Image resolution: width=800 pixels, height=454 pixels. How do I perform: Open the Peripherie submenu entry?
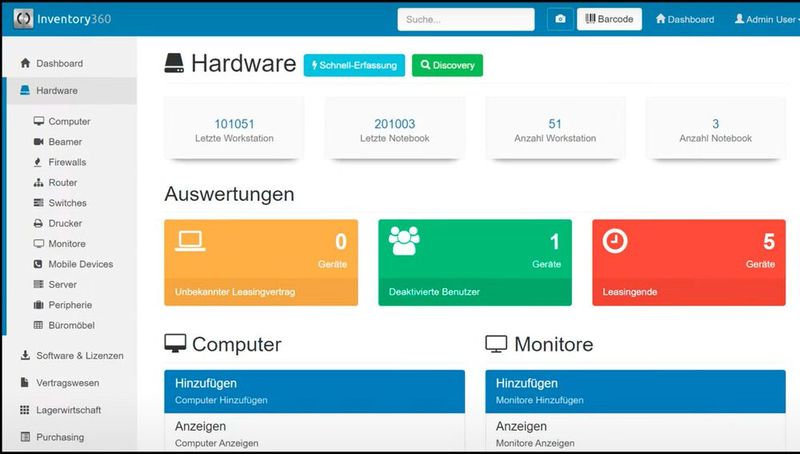tap(70, 305)
